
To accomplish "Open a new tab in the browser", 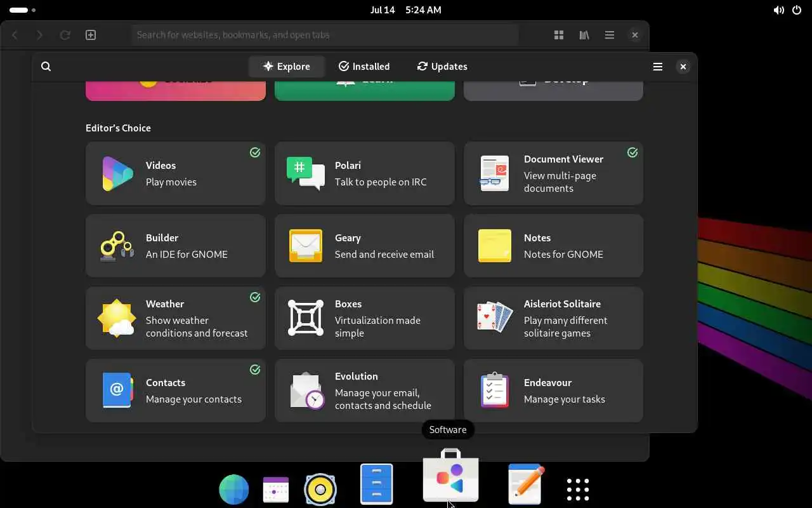I will [x=91, y=35].
